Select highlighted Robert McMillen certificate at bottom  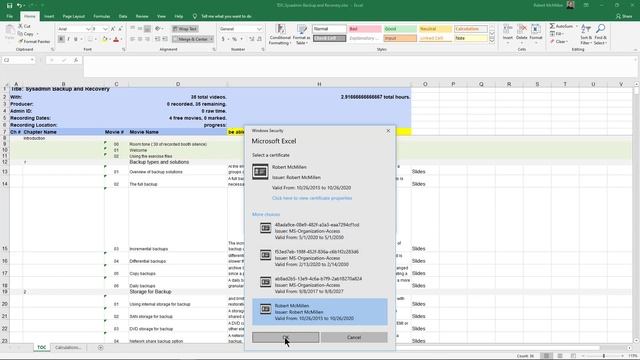click(x=320, y=312)
